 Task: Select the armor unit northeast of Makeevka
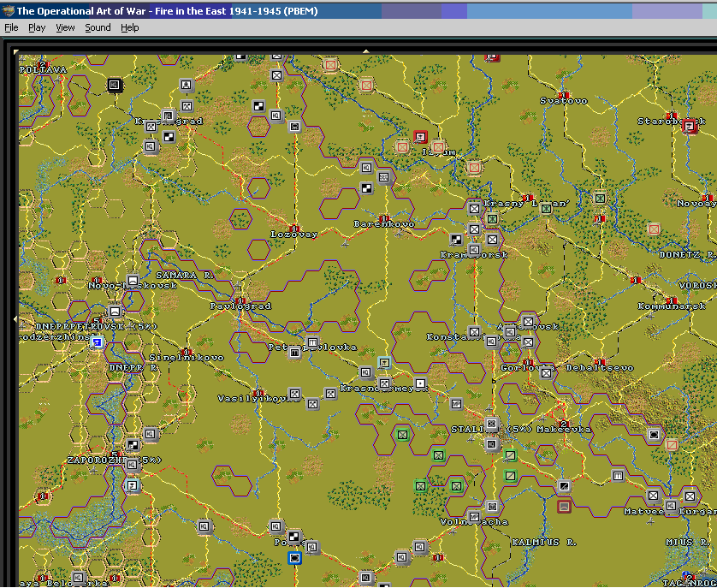654,434
